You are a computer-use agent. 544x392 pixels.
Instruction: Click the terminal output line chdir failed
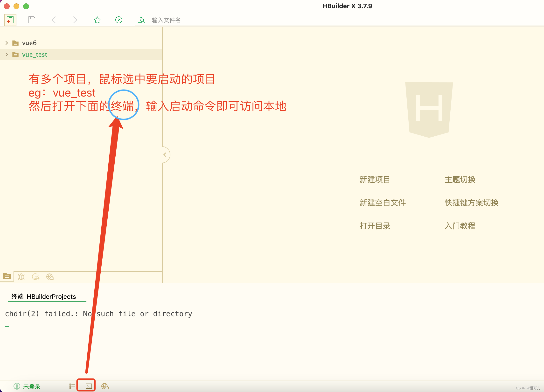(98, 314)
